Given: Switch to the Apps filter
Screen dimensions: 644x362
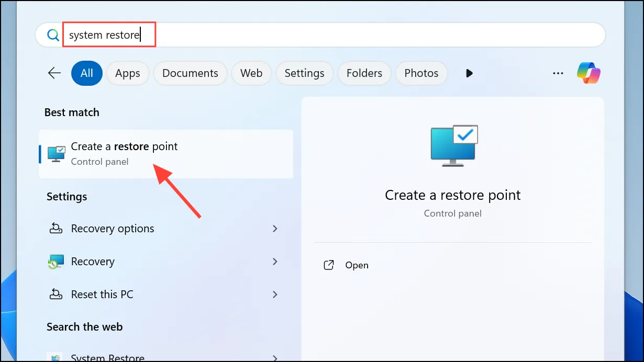Looking at the screenshot, I should [128, 73].
